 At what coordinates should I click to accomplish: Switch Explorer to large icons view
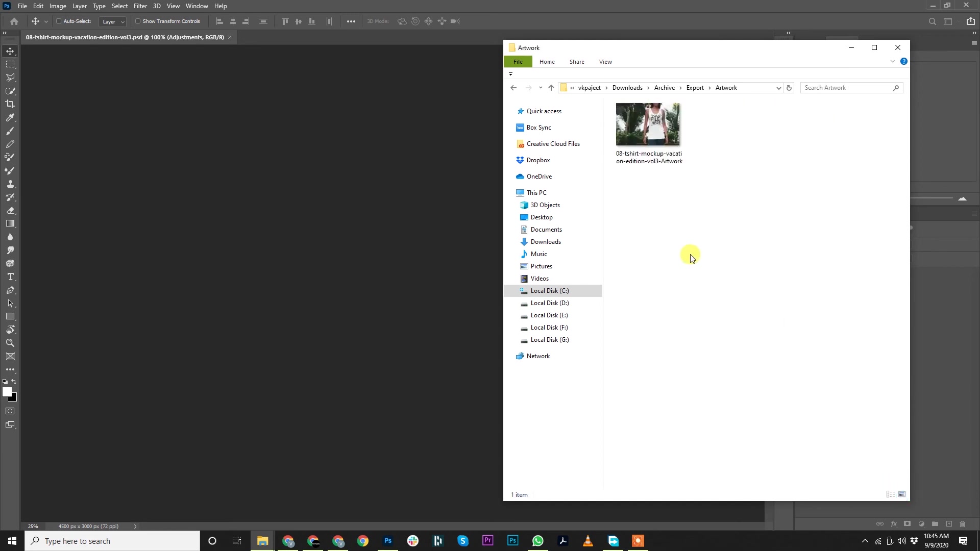click(x=901, y=494)
